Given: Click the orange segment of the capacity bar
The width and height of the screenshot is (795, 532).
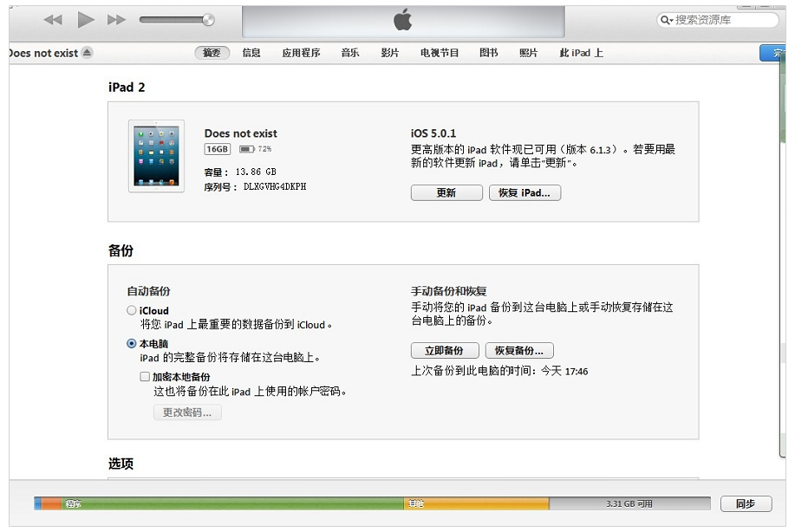Looking at the screenshot, I should 51,503.
